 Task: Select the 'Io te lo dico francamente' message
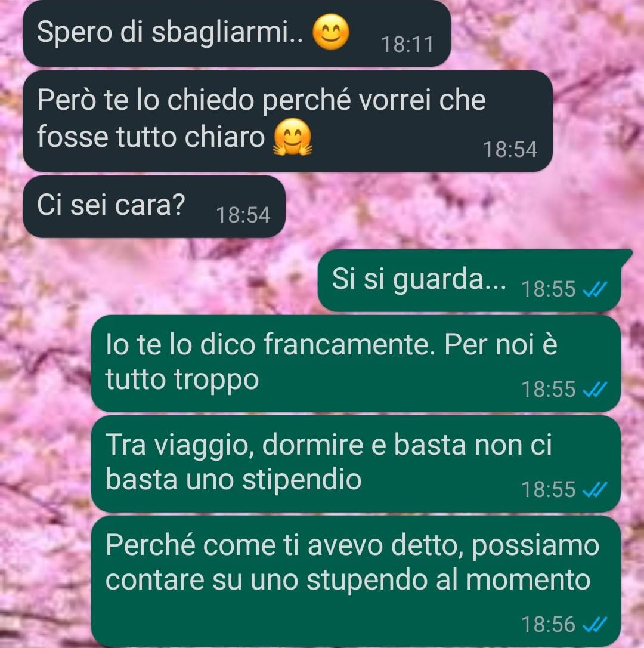tap(356, 363)
